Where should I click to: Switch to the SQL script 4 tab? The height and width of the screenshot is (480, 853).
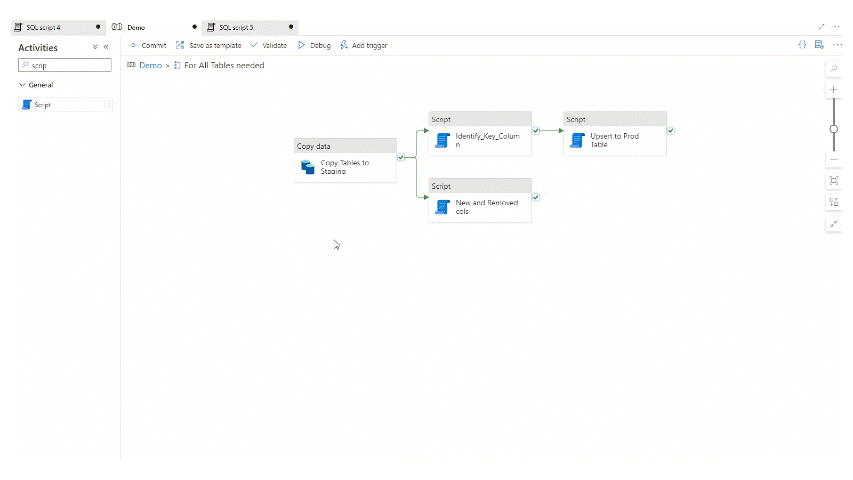click(x=43, y=27)
